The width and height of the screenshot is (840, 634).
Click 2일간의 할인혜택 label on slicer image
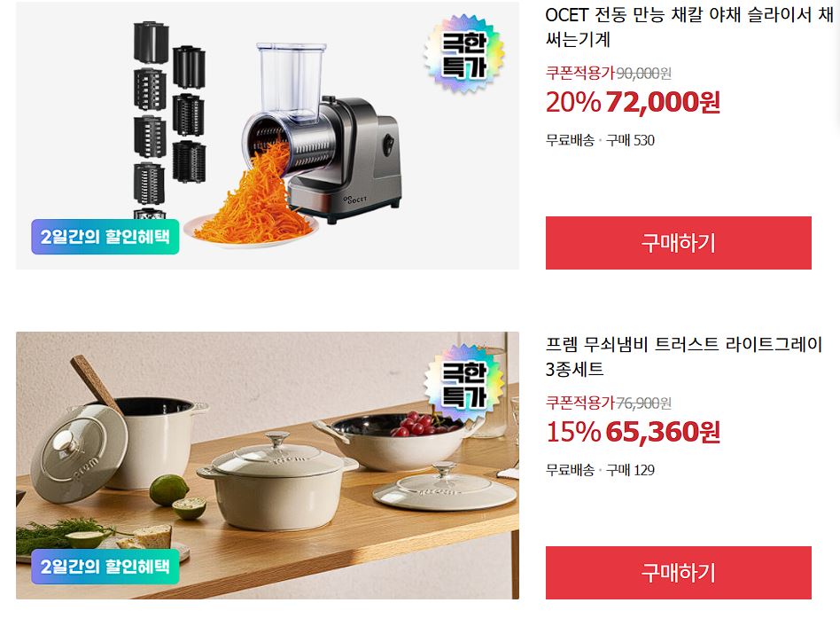105,237
